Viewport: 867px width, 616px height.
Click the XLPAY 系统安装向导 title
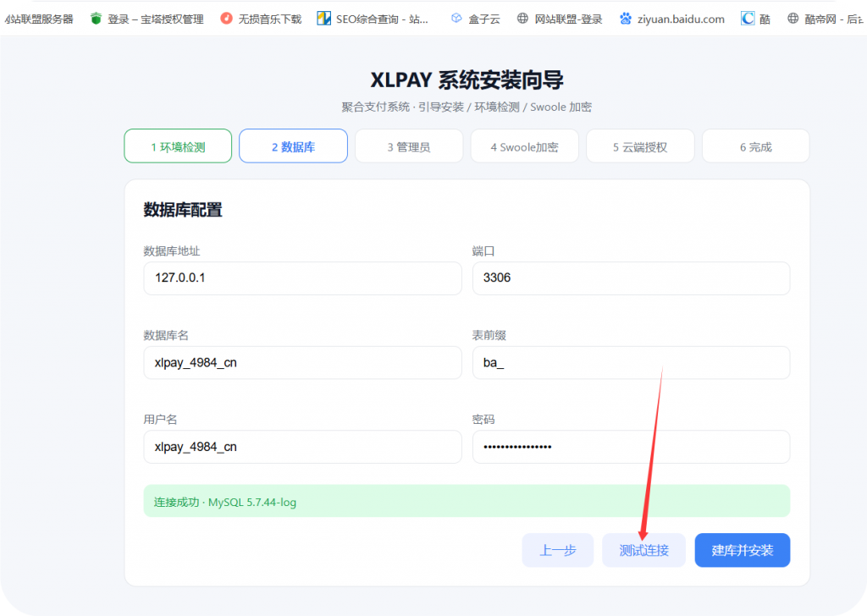coord(467,80)
